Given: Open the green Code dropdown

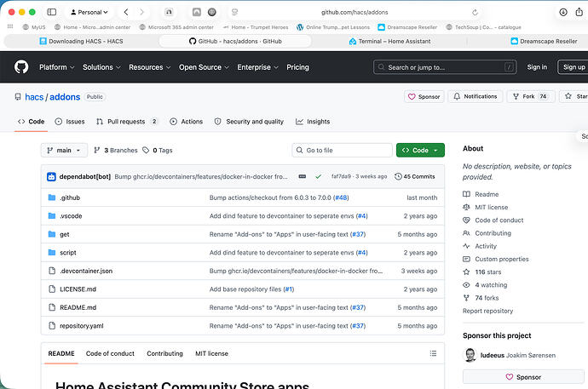Looking at the screenshot, I should click(420, 150).
